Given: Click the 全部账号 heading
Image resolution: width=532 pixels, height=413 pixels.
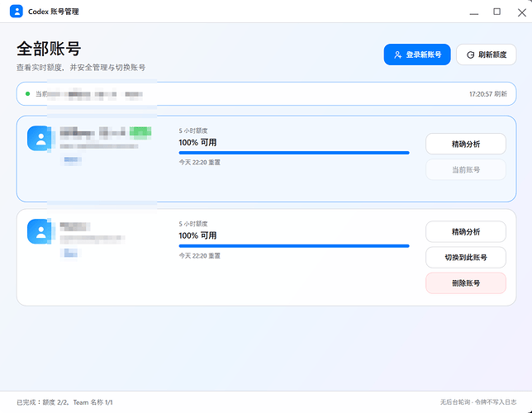Looking at the screenshot, I should [x=49, y=49].
